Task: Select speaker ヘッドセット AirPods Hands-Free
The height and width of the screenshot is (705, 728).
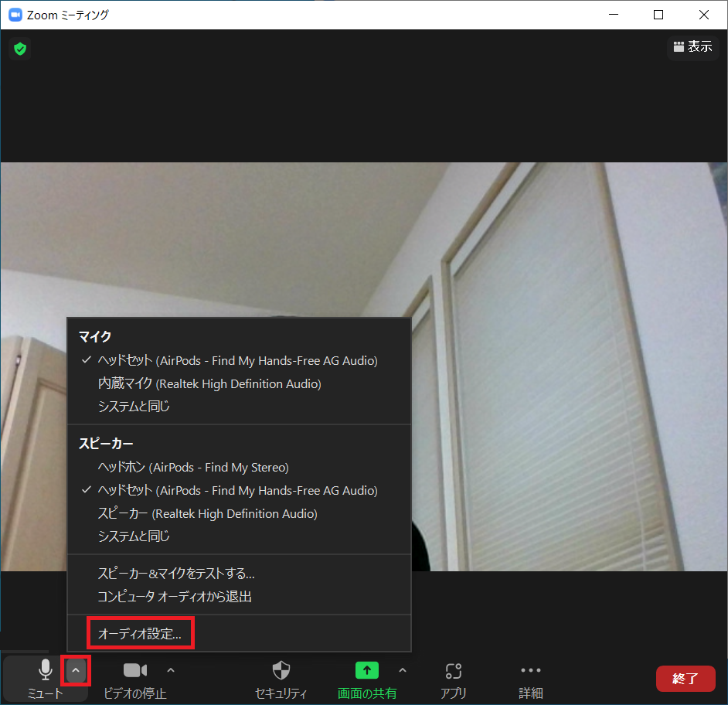Action: coord(239,490)
